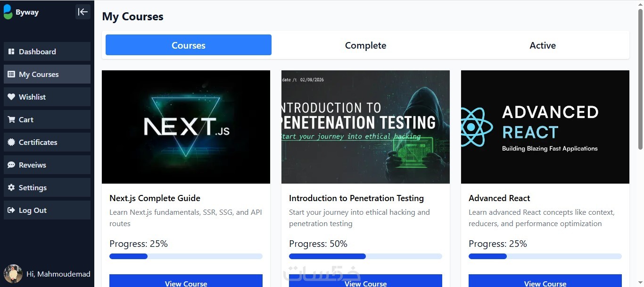Select Log Out in the sidebar

47,210
